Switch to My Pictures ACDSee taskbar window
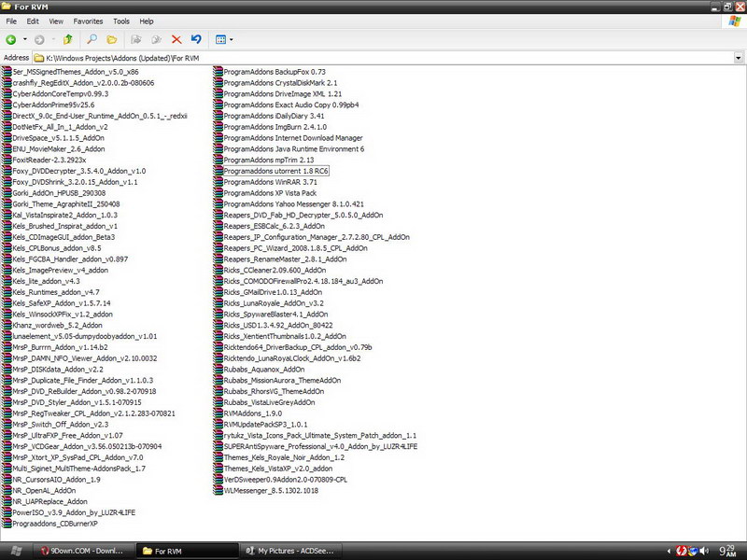The height and width of the screenshot is (560, 747). tap(291, 551)
